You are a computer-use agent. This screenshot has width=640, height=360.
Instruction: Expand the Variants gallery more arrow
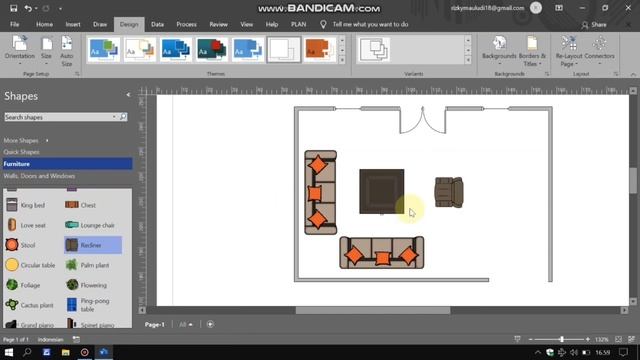(x=468, y=60)
